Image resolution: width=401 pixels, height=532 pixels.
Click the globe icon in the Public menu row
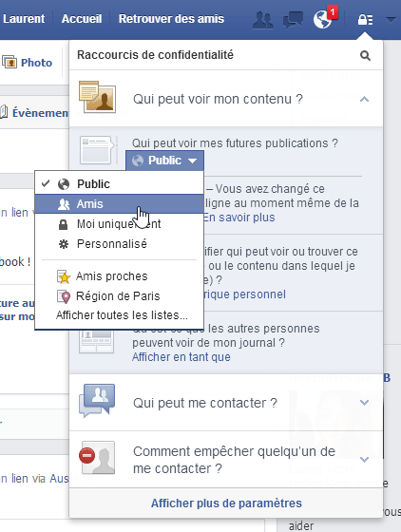(64, 184)
